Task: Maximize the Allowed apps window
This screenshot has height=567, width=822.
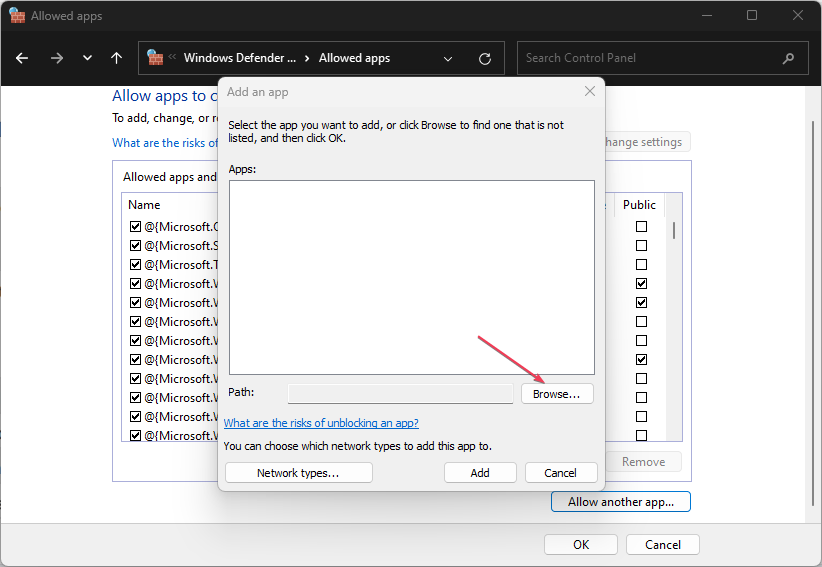Action: coord(752,15)
